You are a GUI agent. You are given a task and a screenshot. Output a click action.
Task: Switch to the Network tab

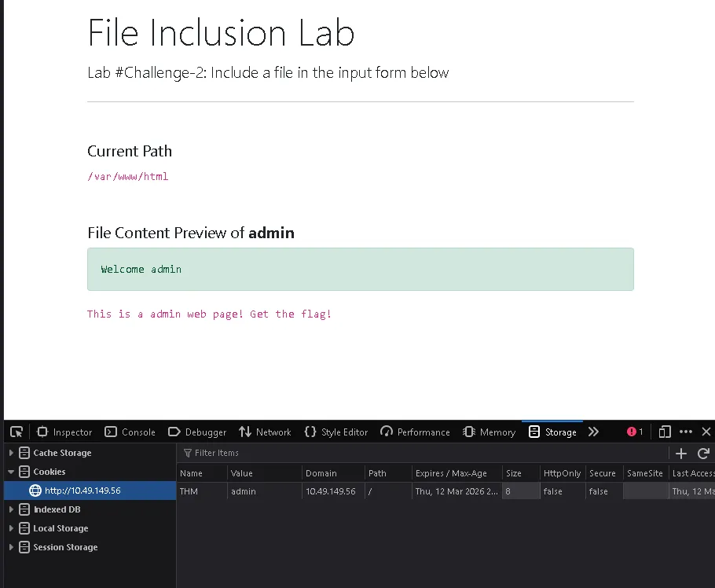point(265,432)
